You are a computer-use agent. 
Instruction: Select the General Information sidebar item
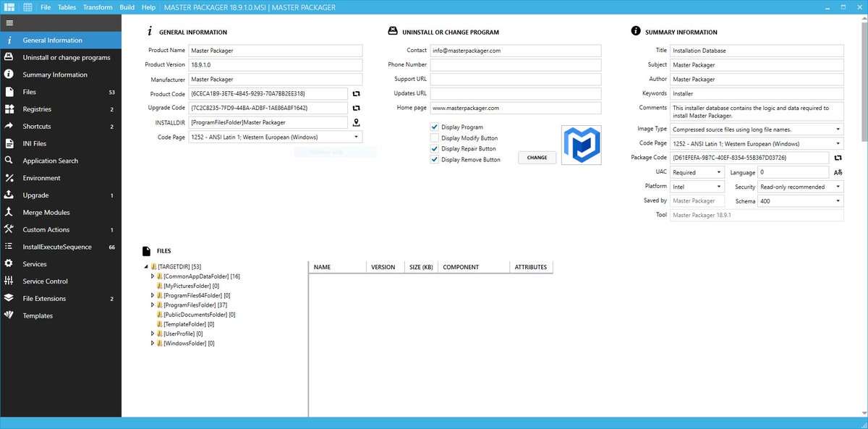point(61,41)
